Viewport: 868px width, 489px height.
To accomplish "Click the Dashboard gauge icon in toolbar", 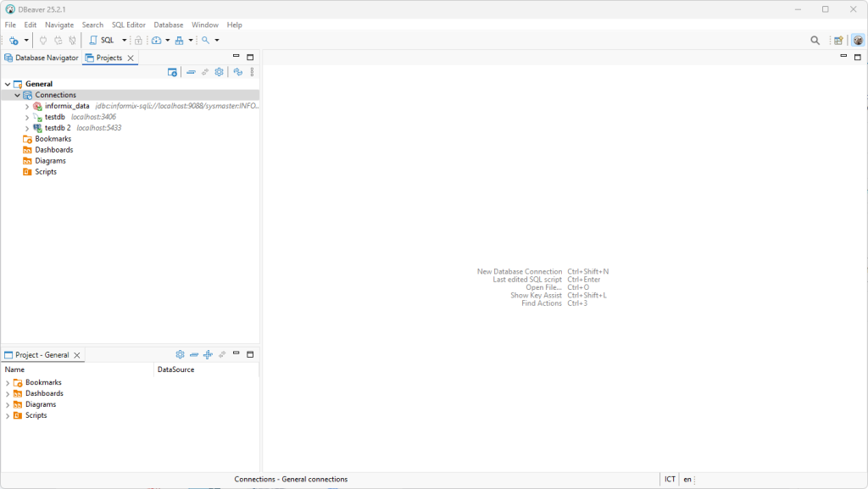I will (156, 40).
